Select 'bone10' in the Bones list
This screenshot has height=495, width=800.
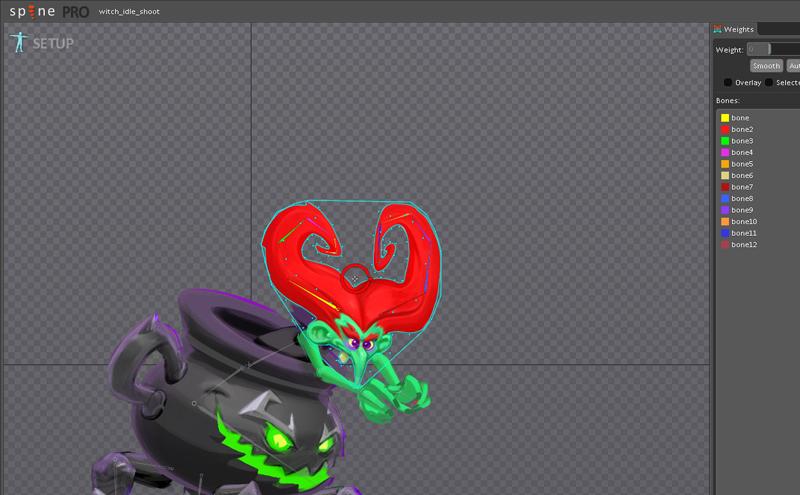744,221
